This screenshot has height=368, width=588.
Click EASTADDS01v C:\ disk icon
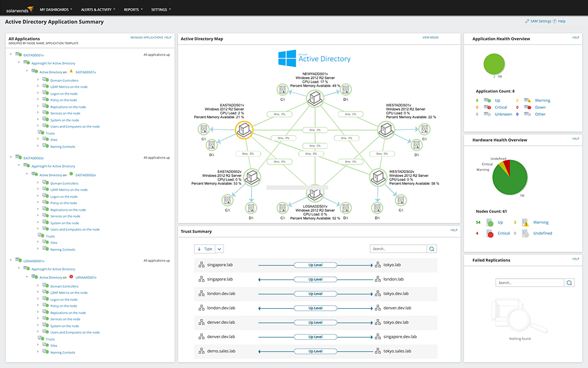[204, 129]
